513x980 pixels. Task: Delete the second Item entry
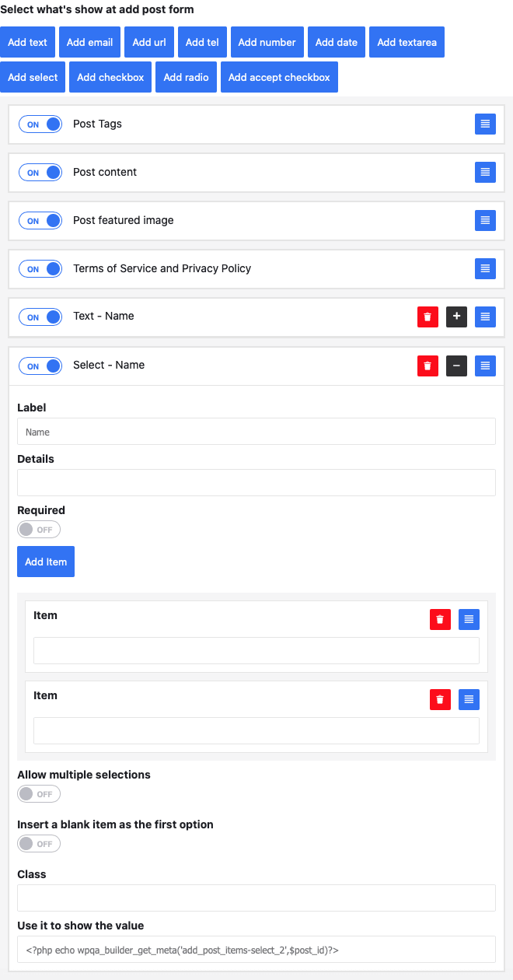point(440,699)
